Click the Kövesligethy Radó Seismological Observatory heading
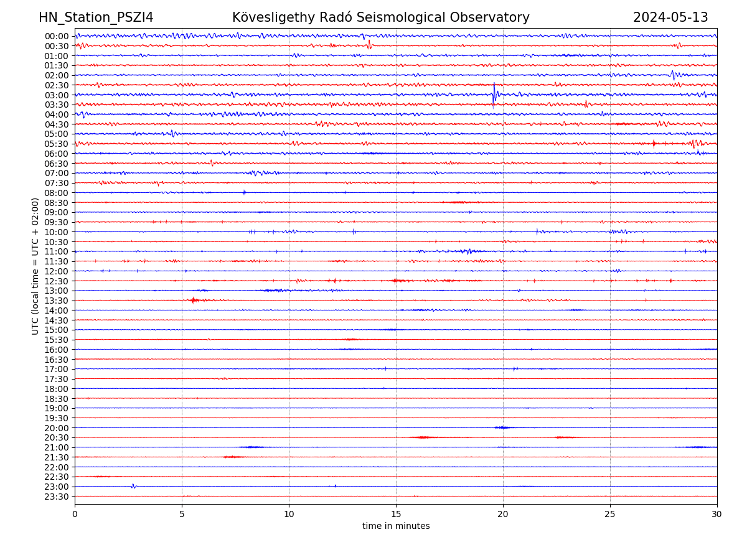The height and width of the screenshot is (560, 747). [380, 17]
